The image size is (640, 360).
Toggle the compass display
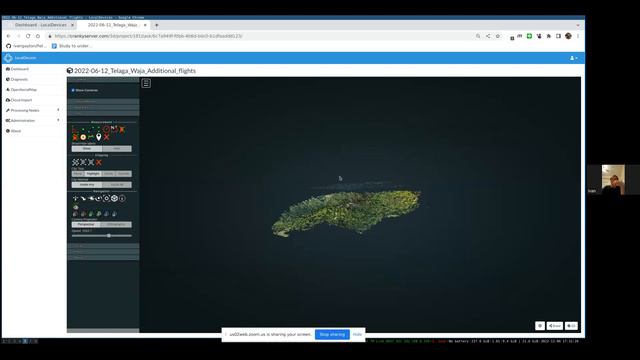point(122,198)
